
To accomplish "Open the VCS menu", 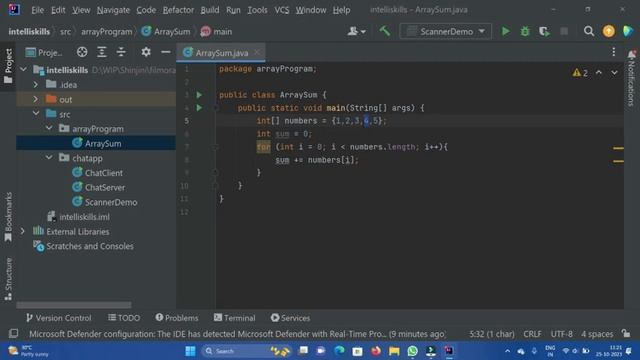I will (x=282, y=10).
